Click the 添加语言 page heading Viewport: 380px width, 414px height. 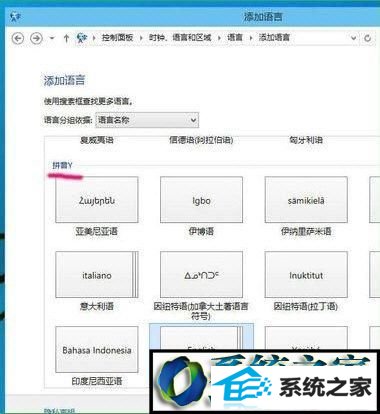coord(64,80)
